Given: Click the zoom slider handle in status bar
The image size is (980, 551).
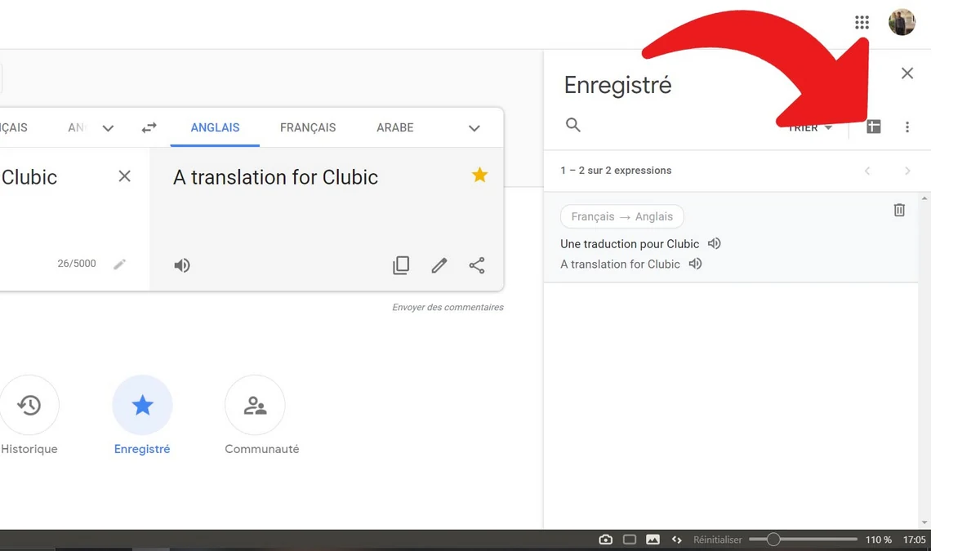Looking at the screenshot, I should [773, 540].
